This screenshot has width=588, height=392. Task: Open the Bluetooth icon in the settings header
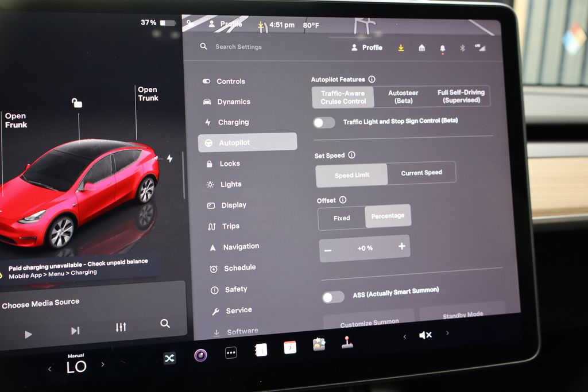click(462, 48)
